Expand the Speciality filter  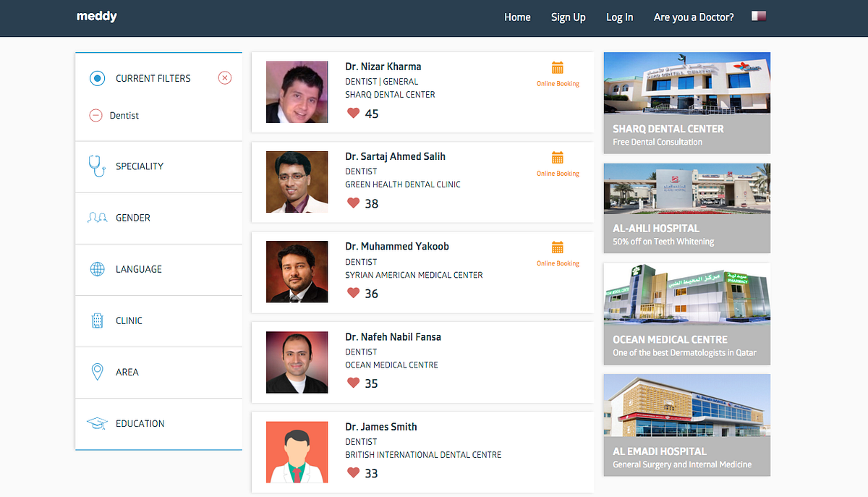(158, 166)
